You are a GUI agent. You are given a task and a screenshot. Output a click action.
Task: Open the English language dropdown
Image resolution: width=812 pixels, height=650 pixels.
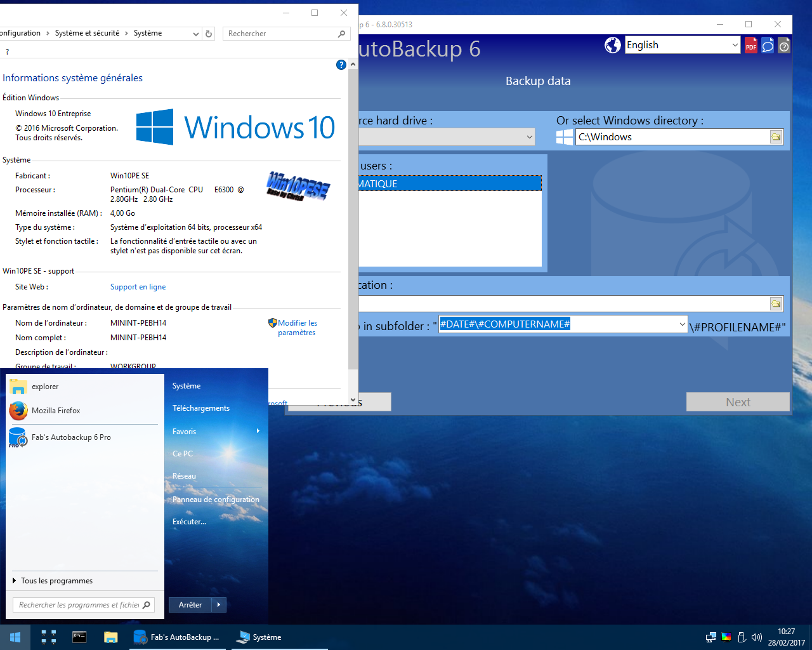click(x=735, y=45)
